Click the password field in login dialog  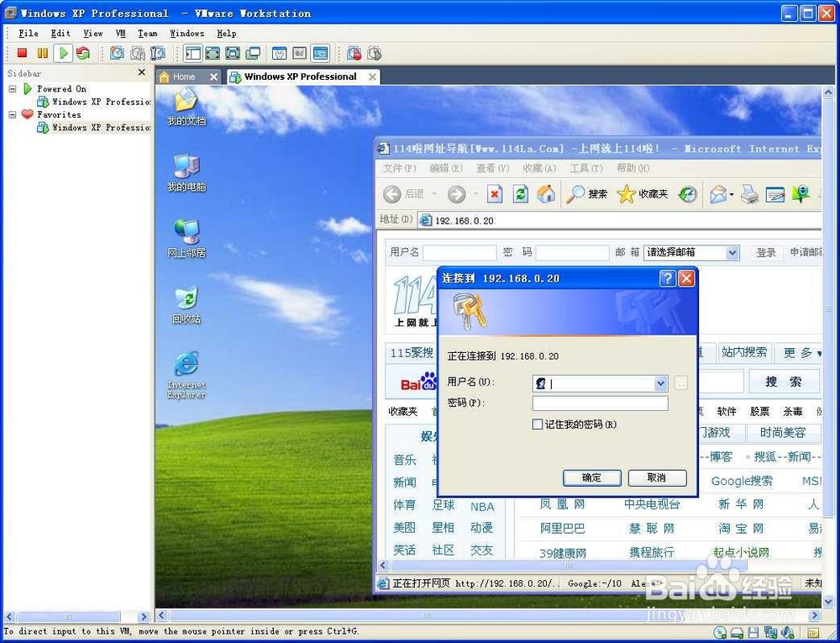coord(600,403)
